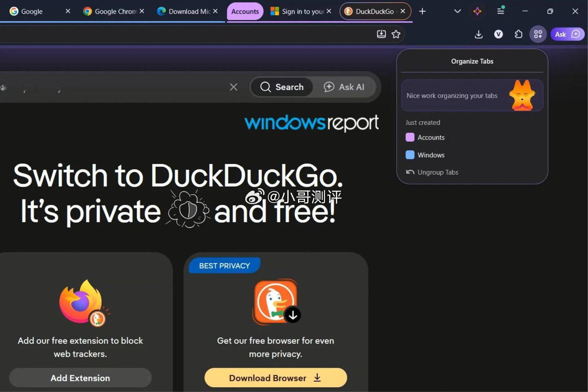Screen dimensions: 588x392
Task: Click the purple Accounts color swatch
Action: coord(410,138)
